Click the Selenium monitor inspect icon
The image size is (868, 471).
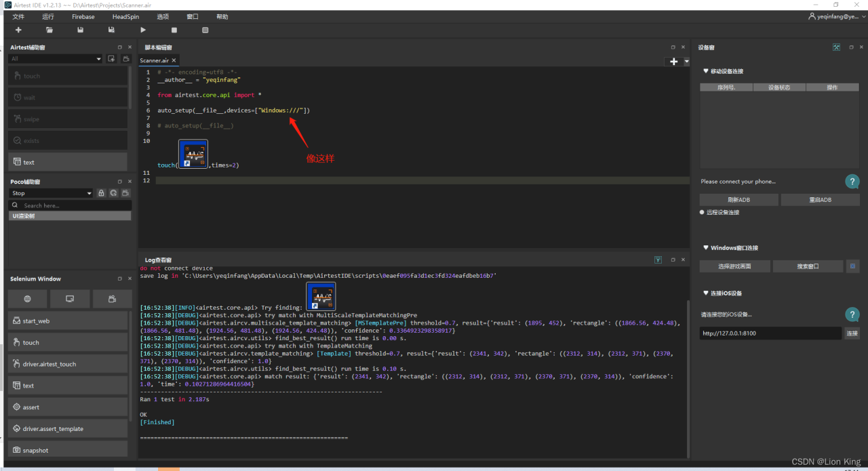(x=70, y=299)
